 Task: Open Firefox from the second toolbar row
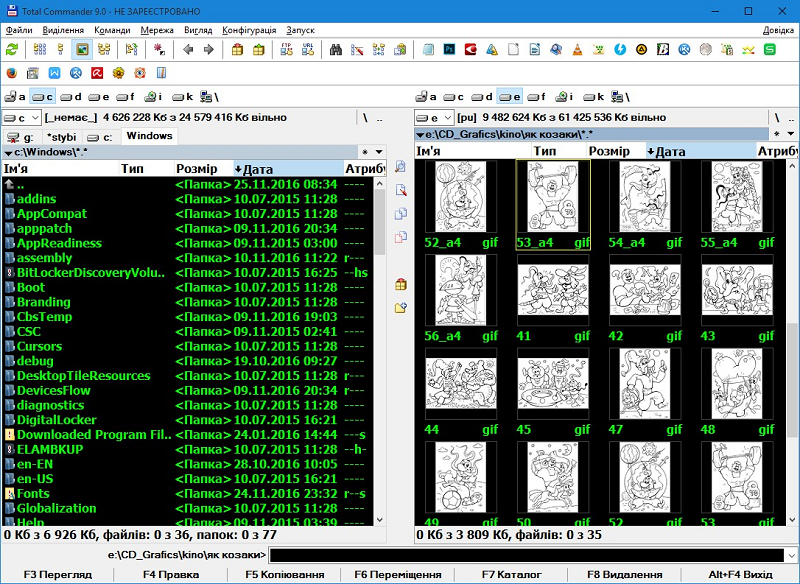(12, 72)
